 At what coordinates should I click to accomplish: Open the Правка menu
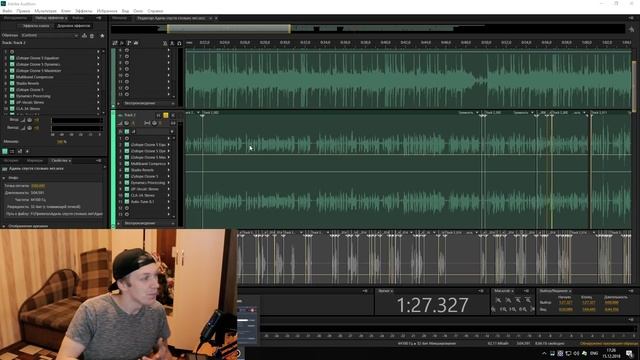[x=23, y=11]
